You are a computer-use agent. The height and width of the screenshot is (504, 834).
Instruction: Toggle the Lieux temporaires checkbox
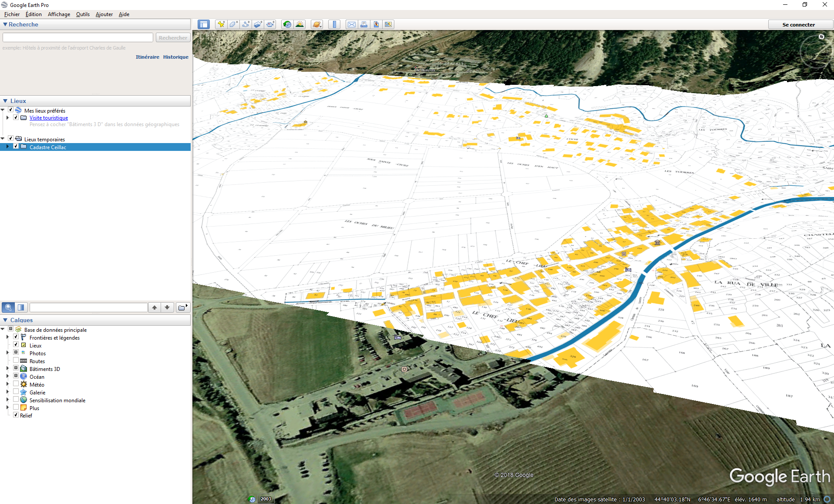tap(11, 139)
